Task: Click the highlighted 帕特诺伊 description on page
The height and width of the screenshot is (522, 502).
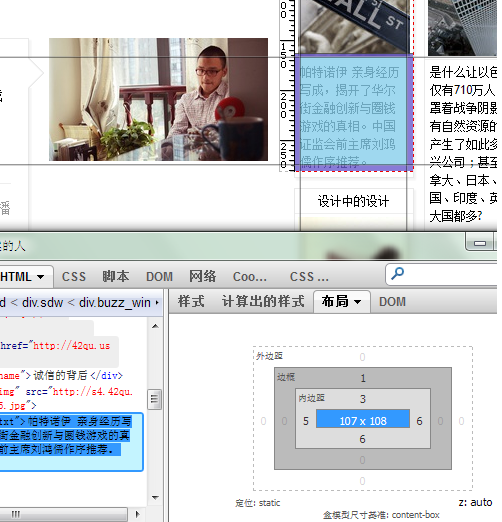Action: (x=350, y=117)
